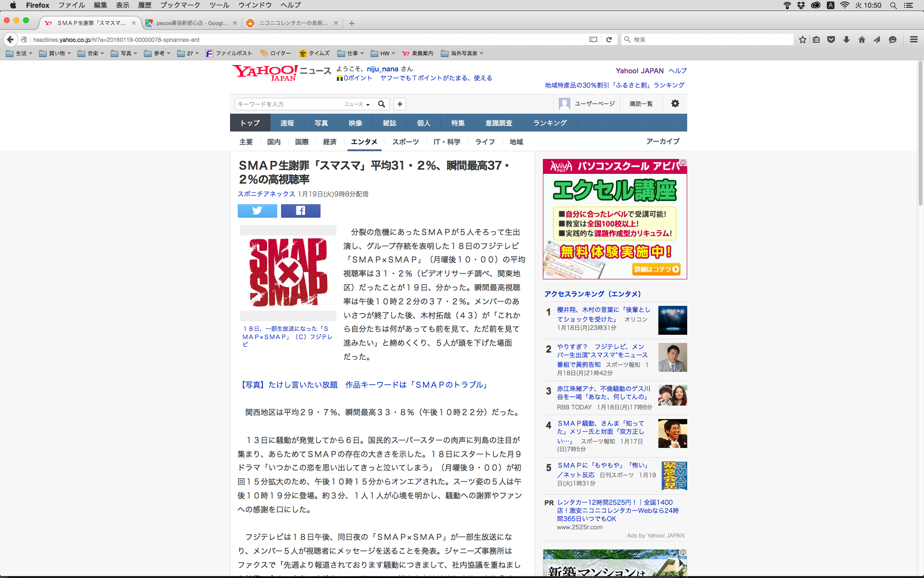Click the キーワードを入力 search field
Screen dimensions: 924x578
pyautogui.click(x=289, y=104)
